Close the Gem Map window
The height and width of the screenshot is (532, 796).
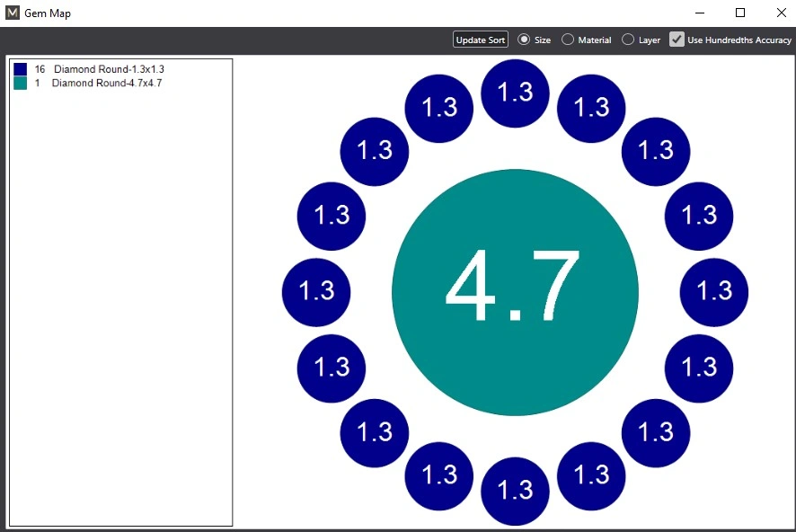[x=780, y=13]
